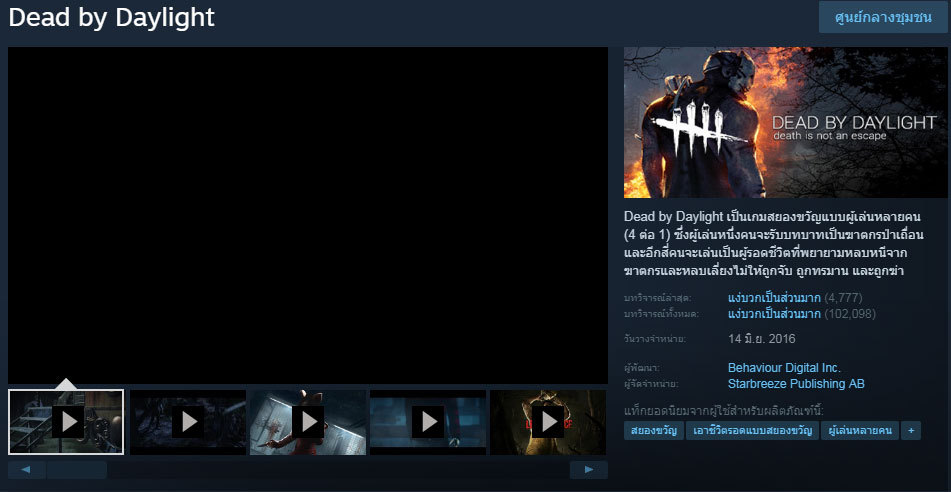Viewport: 951px width, 492px height.
Task: Click the ผู้จัดจำหน่าย: label
Action: tap(651, 384)
